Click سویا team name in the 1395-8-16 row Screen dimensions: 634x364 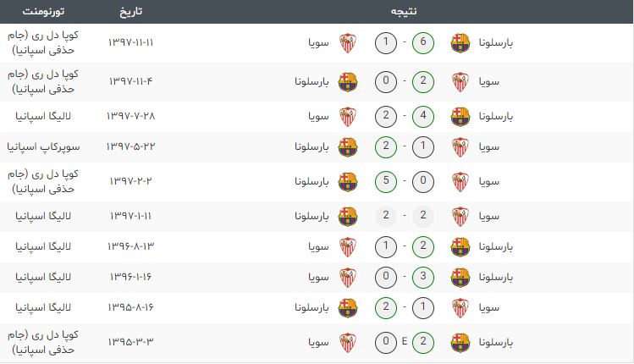[489, 308]
